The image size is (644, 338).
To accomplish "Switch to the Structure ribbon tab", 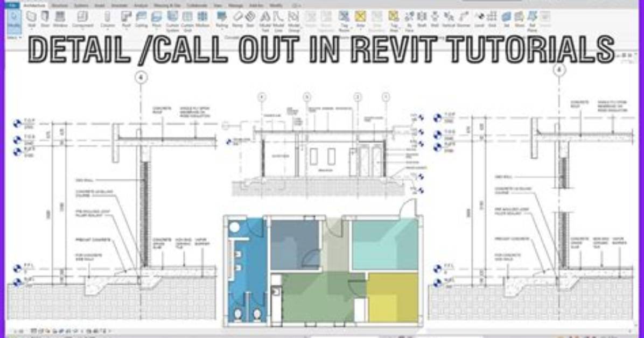I will tap(60, 5).
